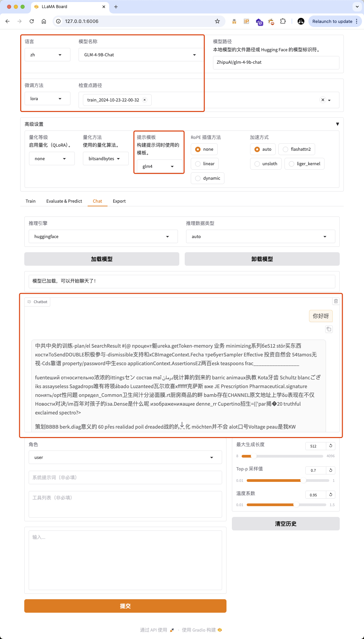
Task: Bookmark this page with the star icon
Action: click(x=217, y=21)
